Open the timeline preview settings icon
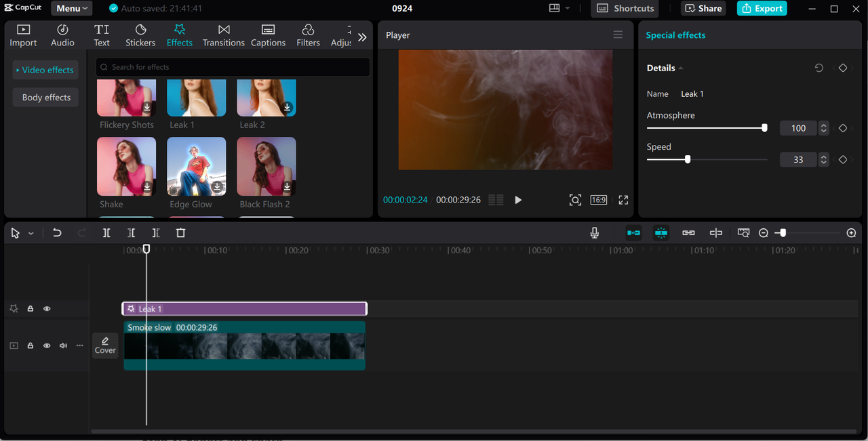 pos(743,233)
